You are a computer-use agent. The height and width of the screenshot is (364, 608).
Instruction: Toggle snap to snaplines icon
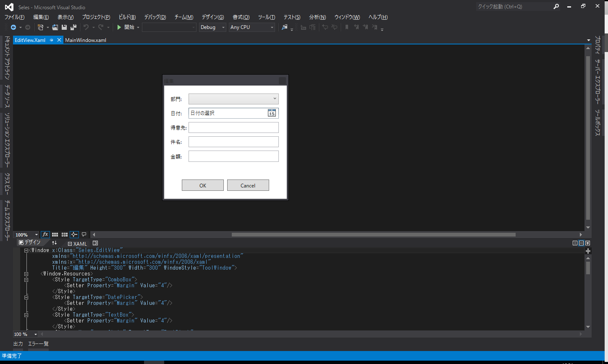pyautogui.click(x=74, y=235)
